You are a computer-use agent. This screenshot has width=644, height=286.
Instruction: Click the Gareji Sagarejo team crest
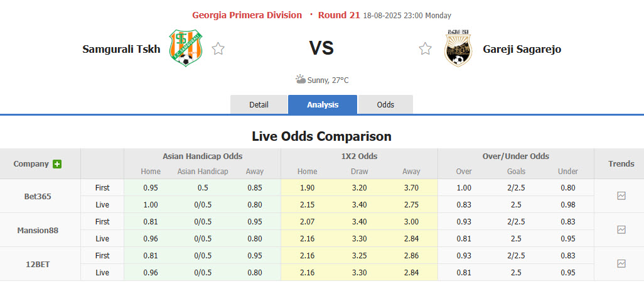456,48
